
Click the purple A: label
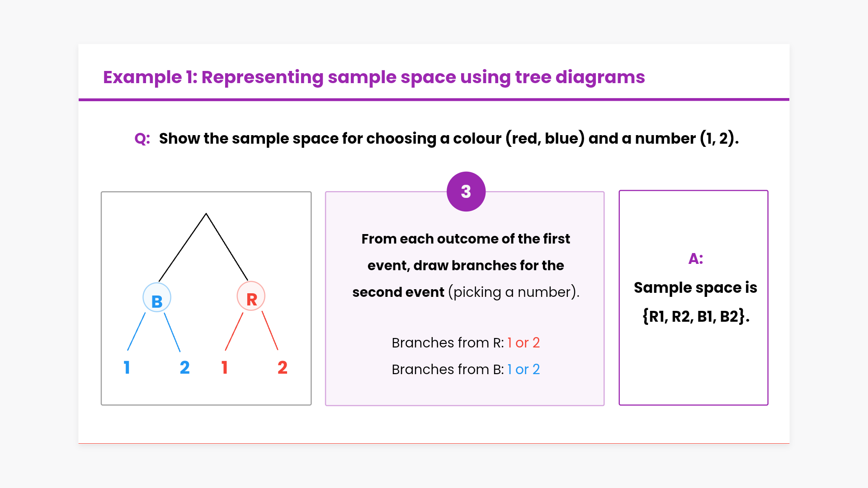tap(695, 259)
